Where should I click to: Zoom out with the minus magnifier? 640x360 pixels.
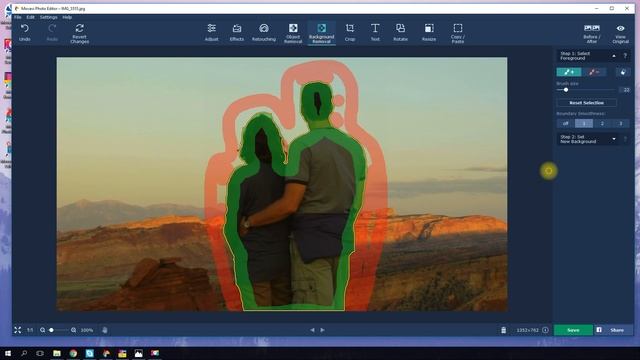pos(42,330)
